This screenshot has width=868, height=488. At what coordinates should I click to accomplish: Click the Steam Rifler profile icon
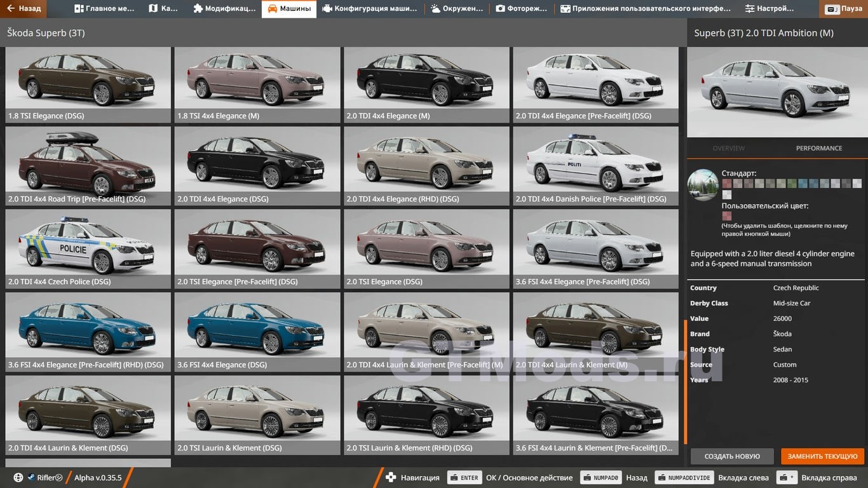coord(31,478)
